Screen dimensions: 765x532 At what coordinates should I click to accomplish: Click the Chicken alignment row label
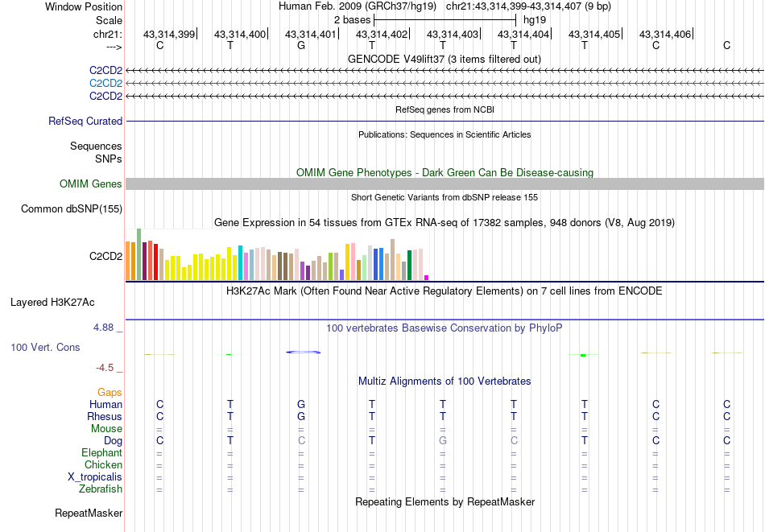click(103, 465)
